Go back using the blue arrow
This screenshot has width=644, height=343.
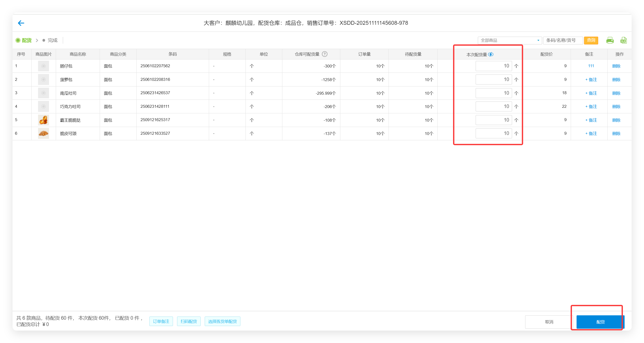(21, 23)
